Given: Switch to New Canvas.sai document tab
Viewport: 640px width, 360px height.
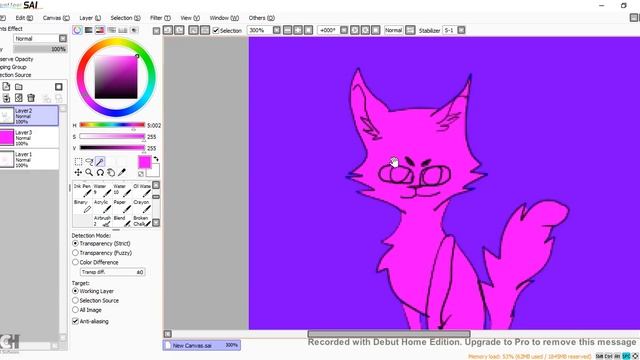Looking at the screenshot, I should pyautogui.click(x=202, y=345).
